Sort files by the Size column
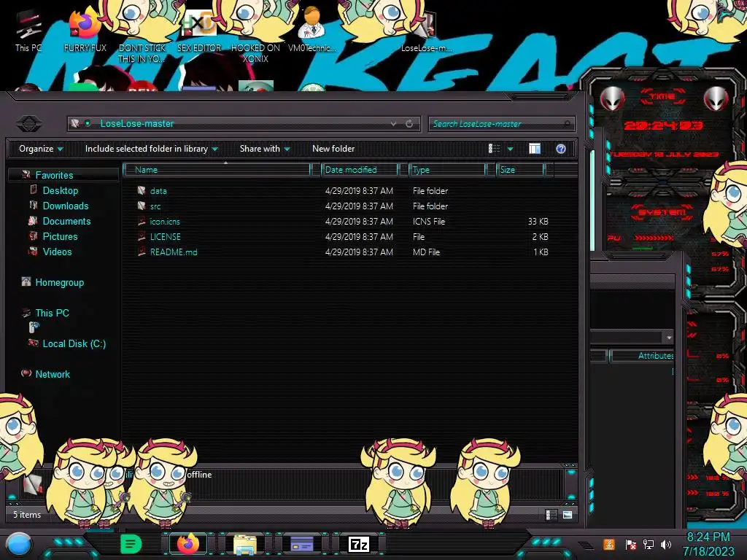The image size is (747, 560). coord(520,169)
